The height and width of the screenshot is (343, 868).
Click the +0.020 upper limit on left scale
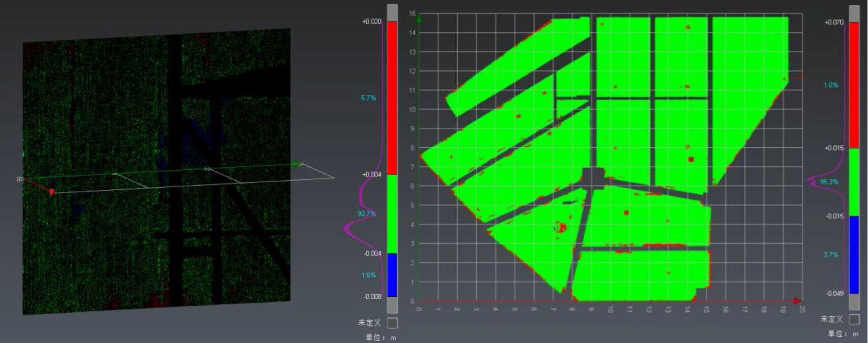point(372,22)
